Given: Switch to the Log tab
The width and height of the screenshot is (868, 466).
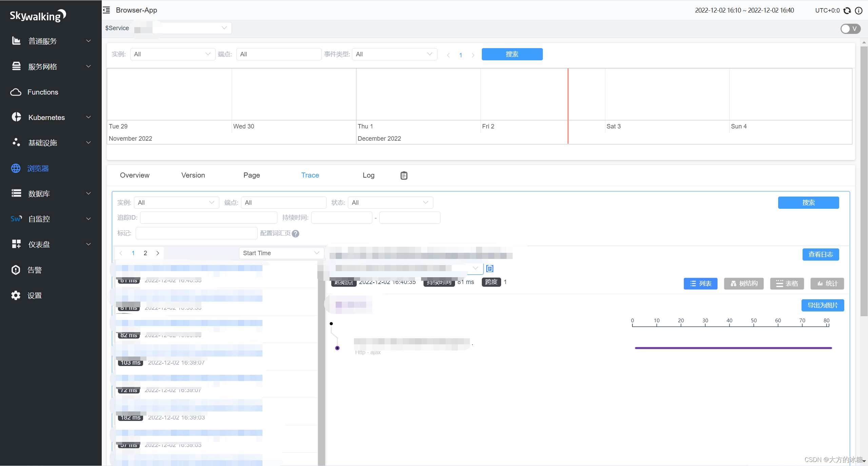Looking at the screenshot, I should (368, 175).
